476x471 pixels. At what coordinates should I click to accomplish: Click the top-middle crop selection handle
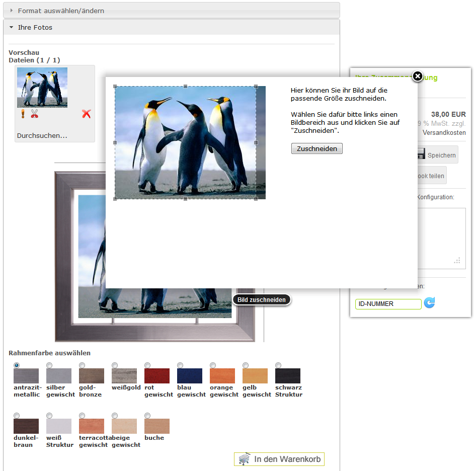(x=186, y=86)
